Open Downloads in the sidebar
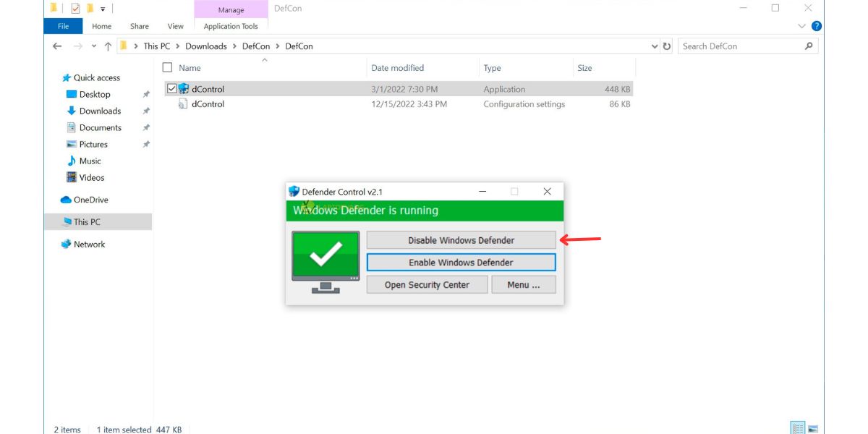The image size is (868, 434). click(x=100, y=111)
